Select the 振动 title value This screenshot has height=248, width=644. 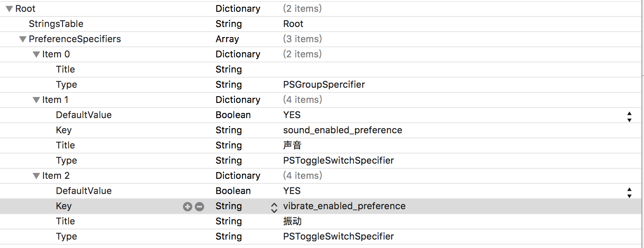pyautogui.click(x=292, y=221)
